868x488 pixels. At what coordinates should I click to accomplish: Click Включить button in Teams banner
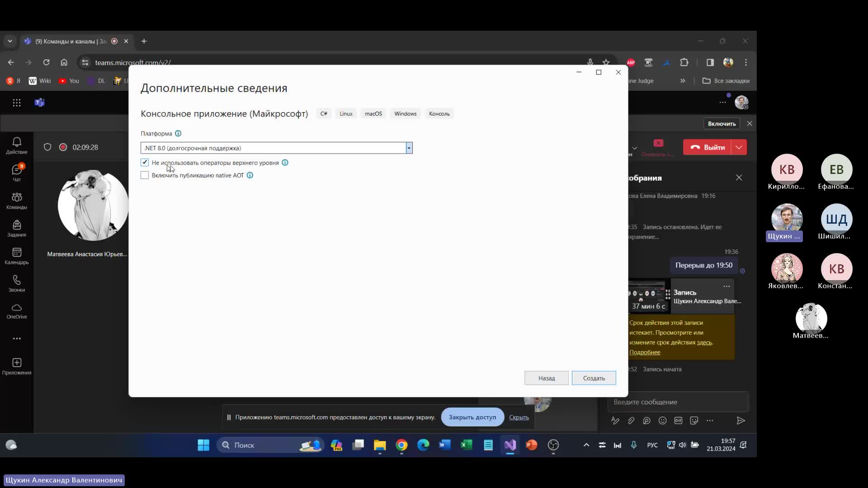pos(722,124)
